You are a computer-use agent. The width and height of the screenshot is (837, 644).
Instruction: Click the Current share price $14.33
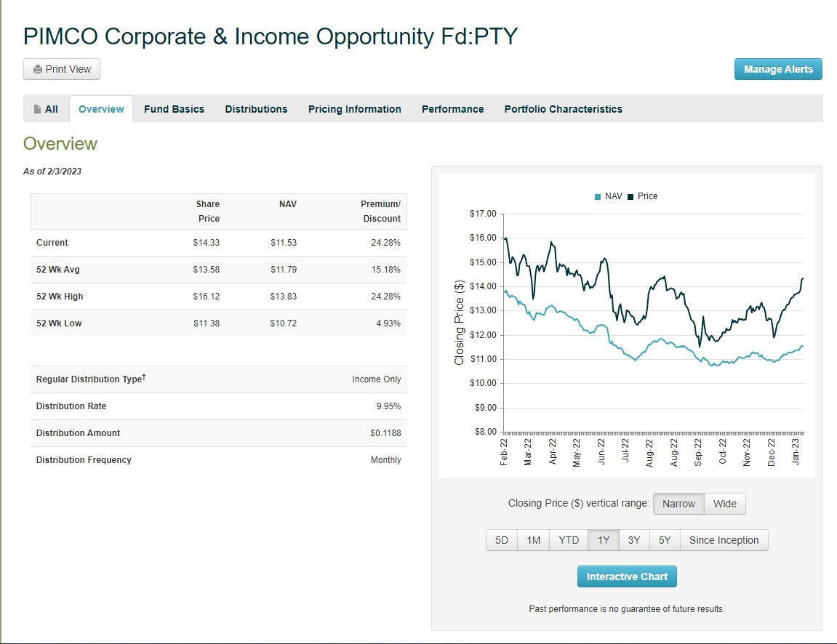click(x=206, y=242)
